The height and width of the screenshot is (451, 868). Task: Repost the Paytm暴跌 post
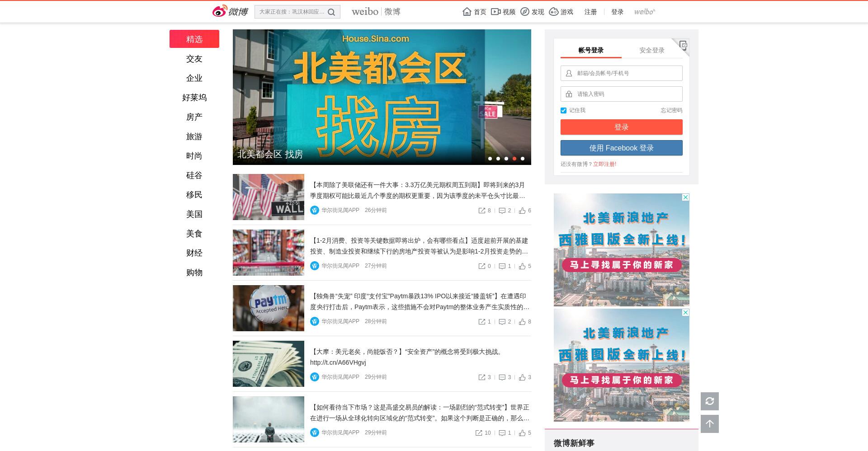485,322
